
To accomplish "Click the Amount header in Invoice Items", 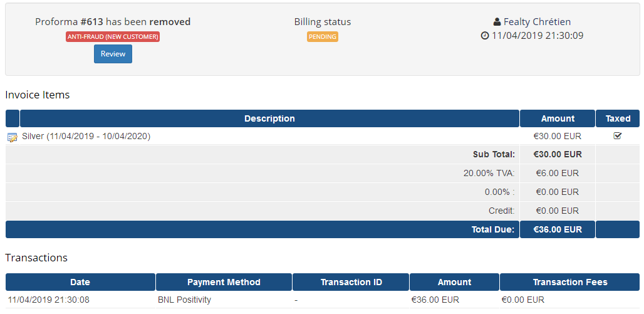I will click(x=558, y=118).
